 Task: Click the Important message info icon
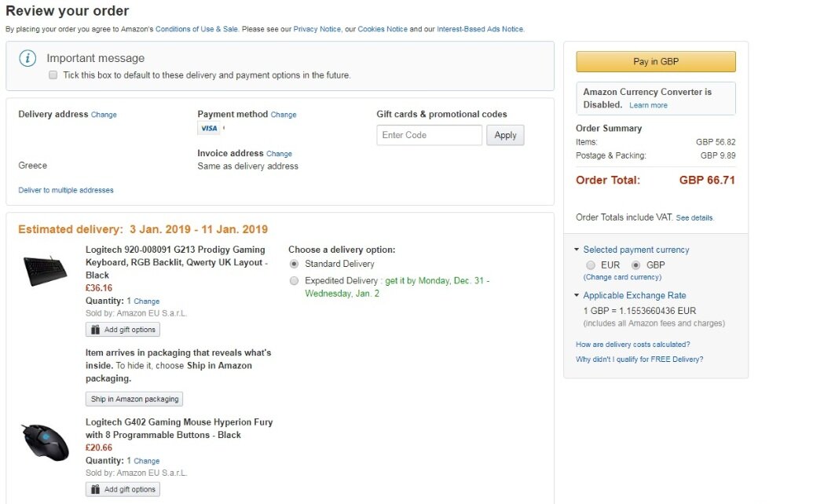point(27,58)
